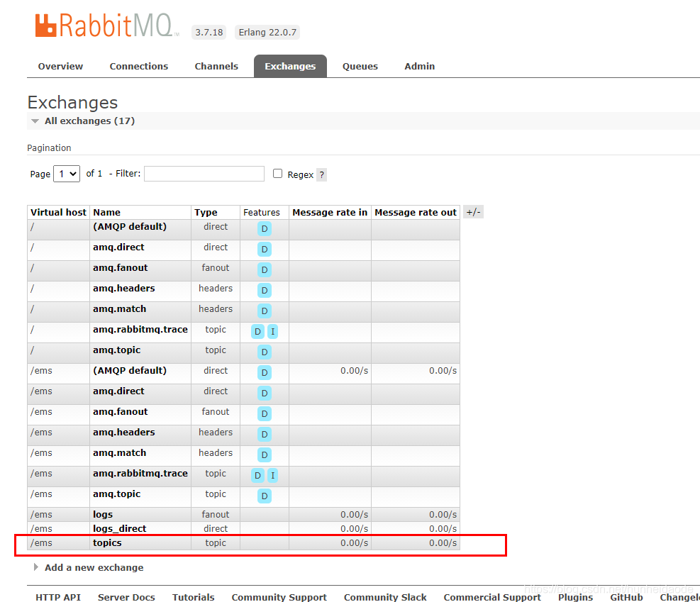Toggle regex matching off for the filter
This screenshot has width=700, height=602.
277,173
